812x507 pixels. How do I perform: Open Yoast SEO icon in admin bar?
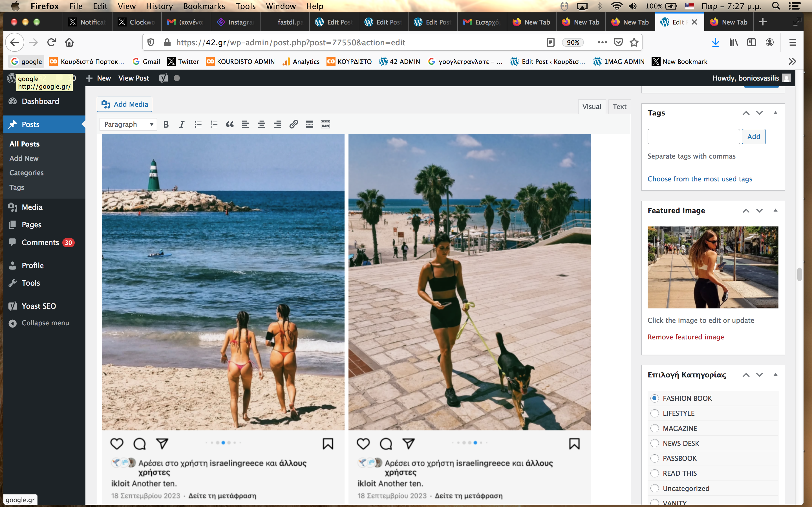[x=164, y=78]
